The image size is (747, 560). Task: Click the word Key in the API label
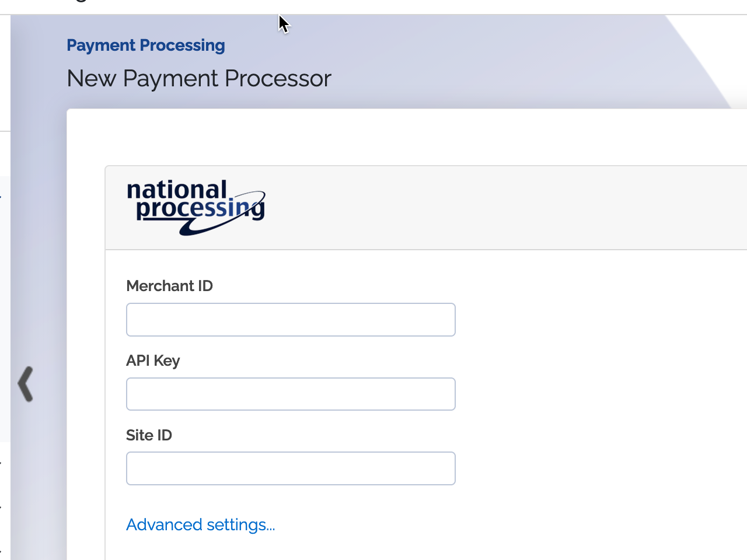pos(167,361)
